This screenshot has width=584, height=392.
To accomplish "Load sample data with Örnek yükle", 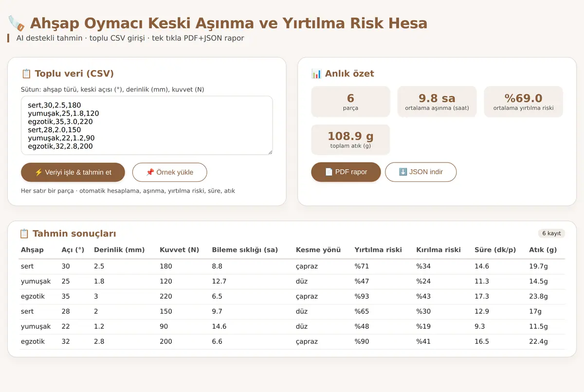I will point(170,172).
